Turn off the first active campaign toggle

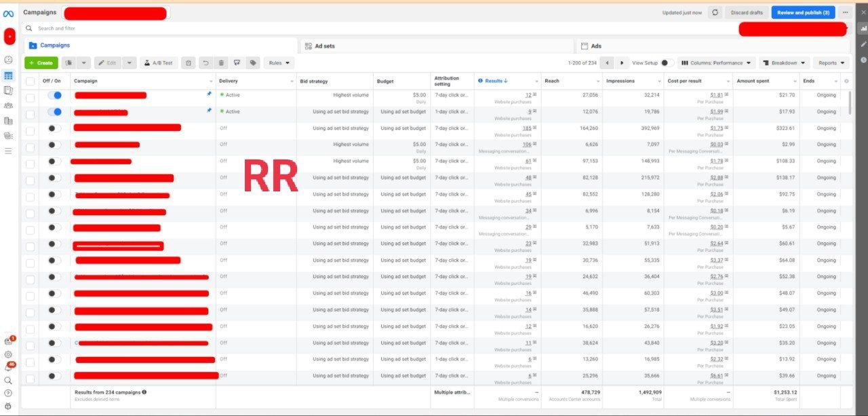point(54,96)
